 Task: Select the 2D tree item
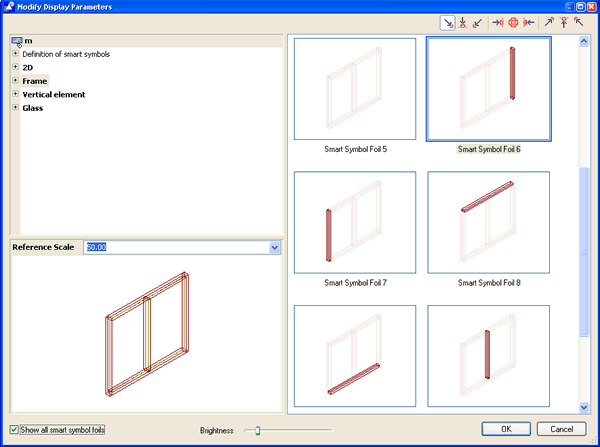28,68
